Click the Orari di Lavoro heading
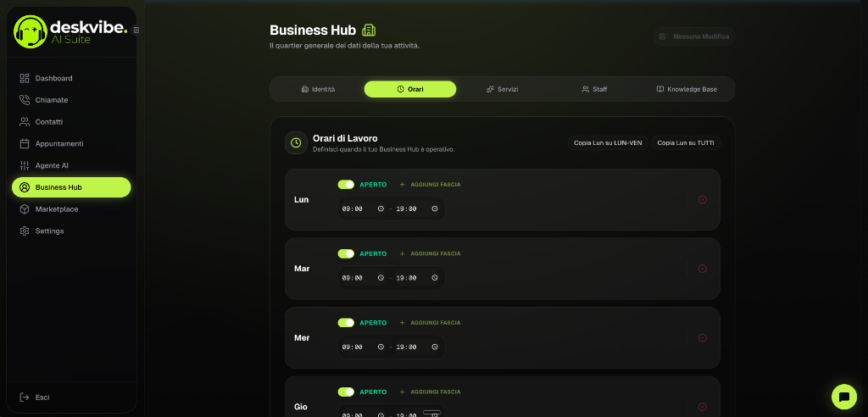The height and width of the screenshot is (417, 868). tap(345, 138)
